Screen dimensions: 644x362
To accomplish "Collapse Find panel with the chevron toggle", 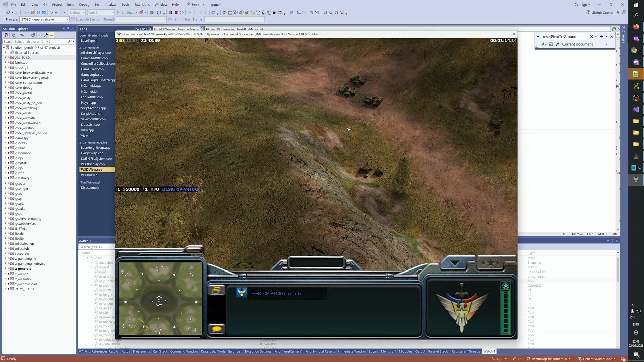I will point(538,37).
